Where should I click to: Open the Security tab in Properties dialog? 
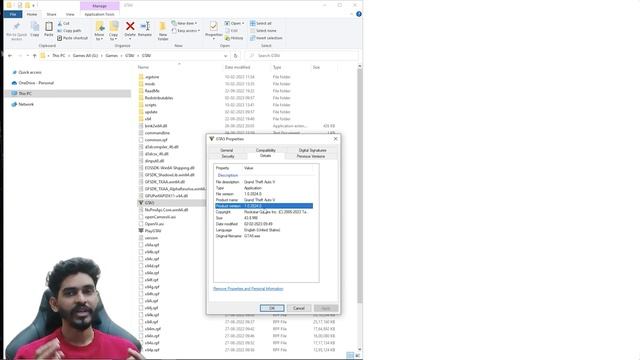228,156
